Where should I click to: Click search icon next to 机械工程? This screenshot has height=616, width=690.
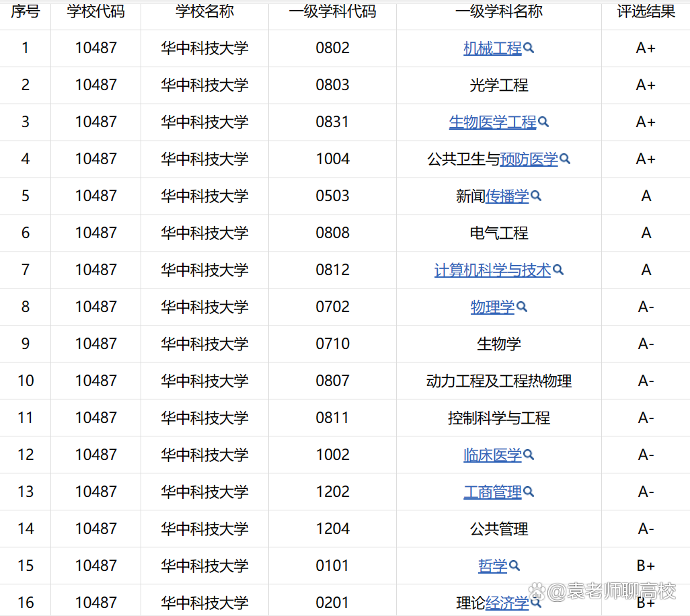click(x=529, y=48)
